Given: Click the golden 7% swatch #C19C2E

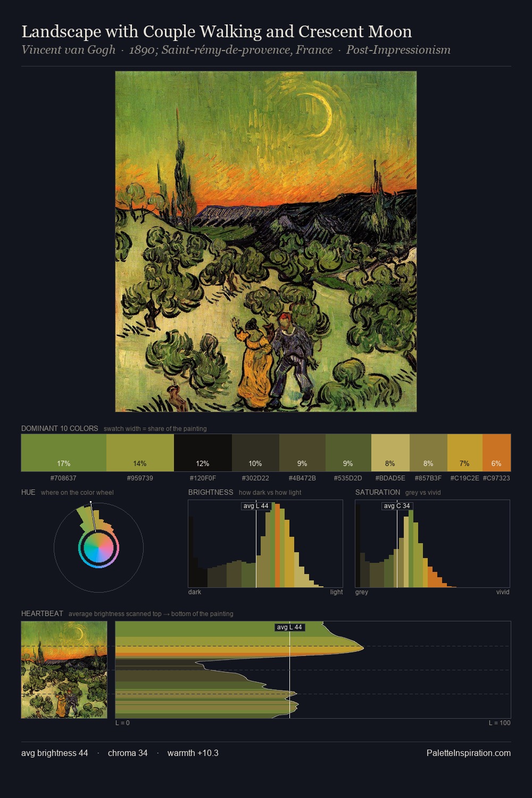Looking at the screenshot, I should pos(464,453).
